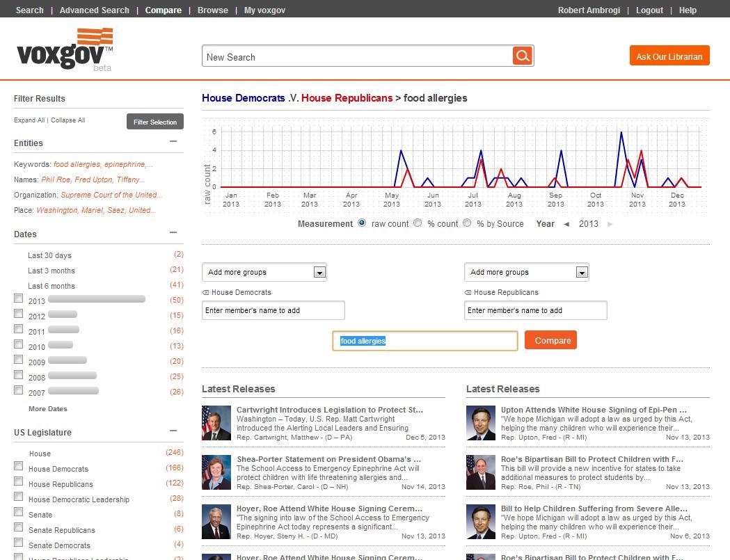Collapse the US Legislature section
The width and height of the screenshot is (730, 560).
[x=173, y=431]
